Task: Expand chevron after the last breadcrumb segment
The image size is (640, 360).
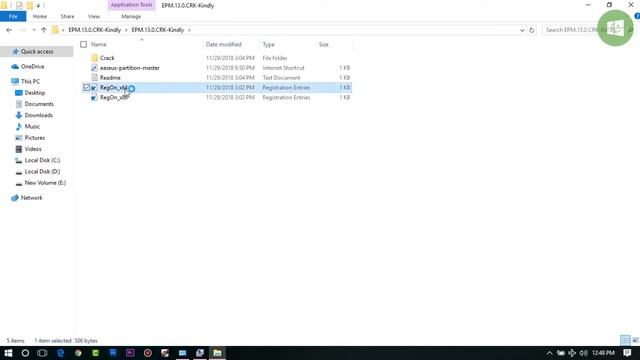Action: point(189,30)
